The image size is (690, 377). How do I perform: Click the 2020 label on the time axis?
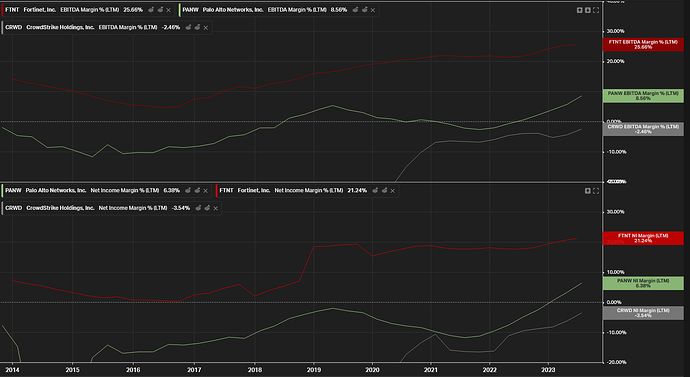click(x=372, y=370)
